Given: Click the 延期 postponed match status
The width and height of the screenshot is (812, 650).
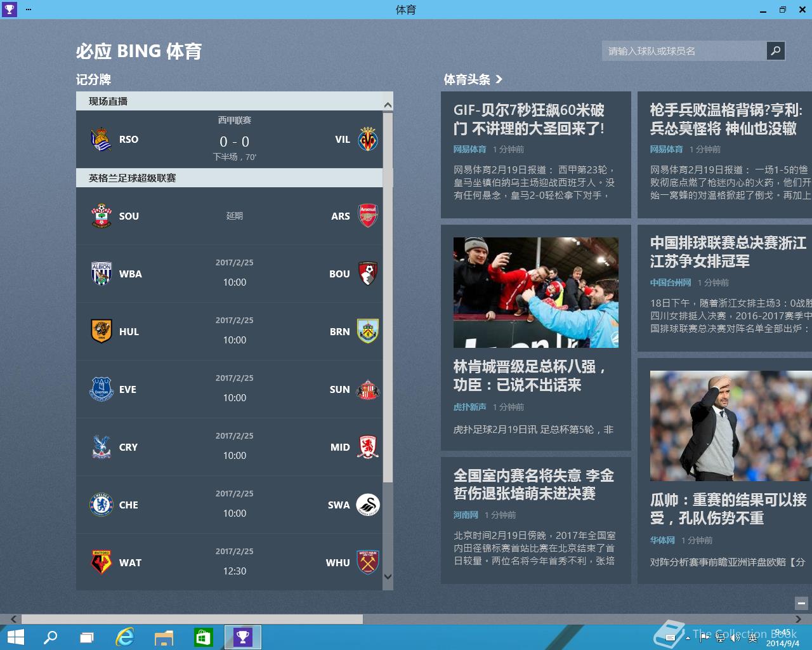Looking at the screenshot, I should (235, 216).
